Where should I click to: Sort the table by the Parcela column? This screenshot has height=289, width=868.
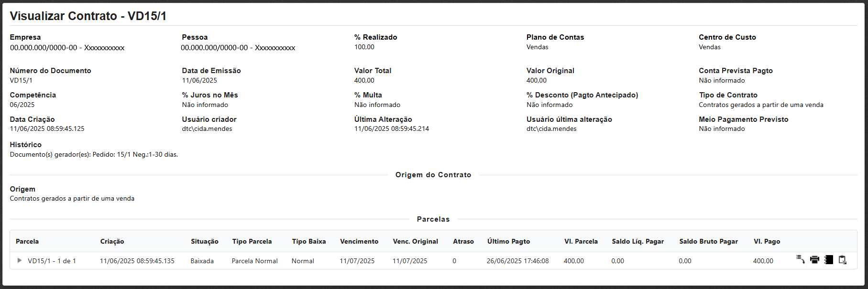(27, 242)
